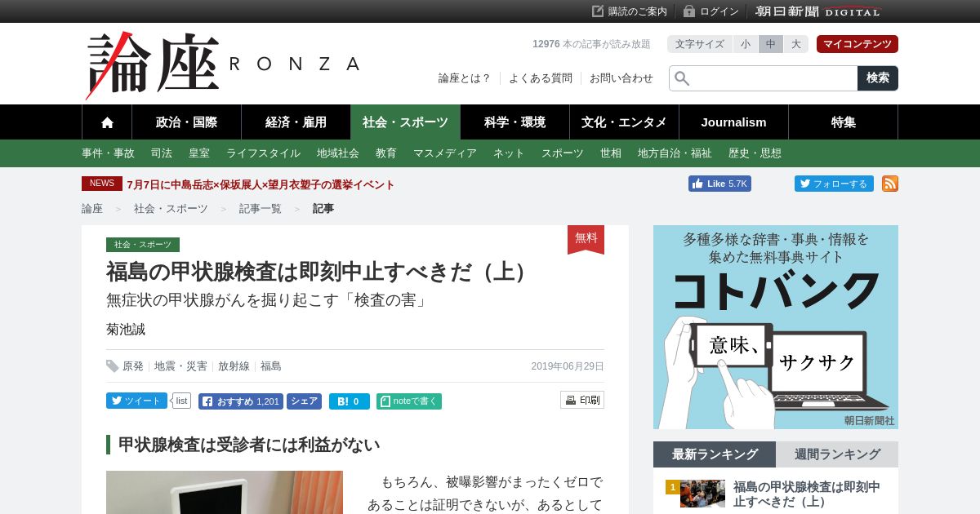Open ネット subcategory

click(x=509, y=153)
